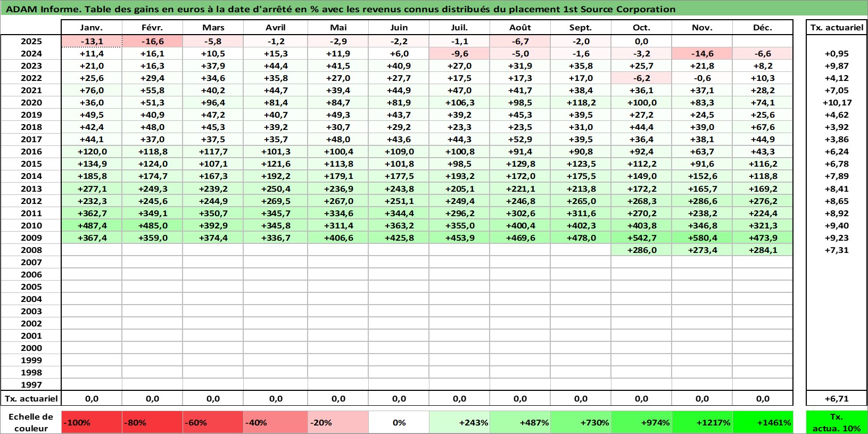This screenshot has width=868, height=434.
Task: Click the +487,4 cell in January 2010
Action: [x=92, y=225]
